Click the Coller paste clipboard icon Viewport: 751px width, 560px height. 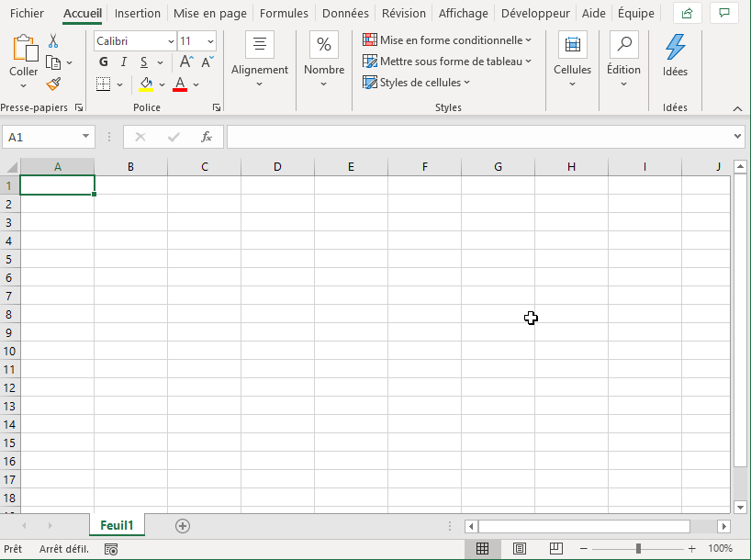click(x=25, y=49)
